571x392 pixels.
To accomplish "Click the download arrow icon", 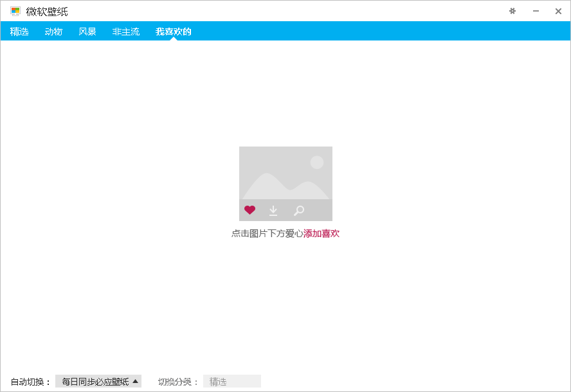I will coord(273,210).
